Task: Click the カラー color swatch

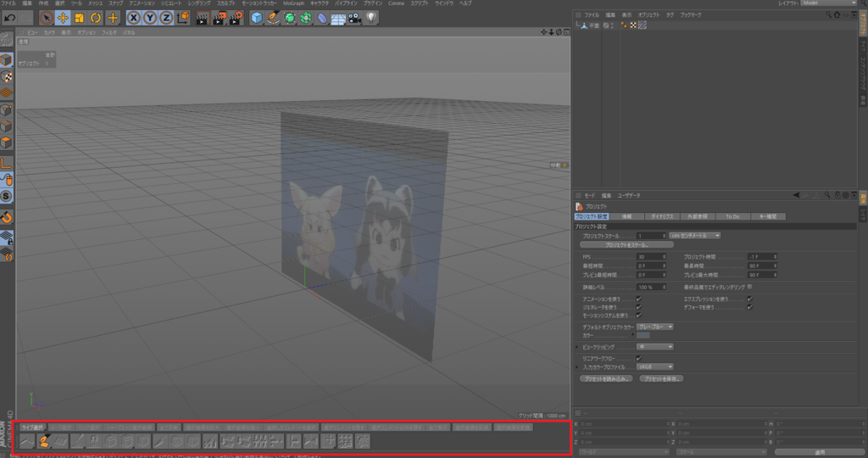Action: pos(643,335)
